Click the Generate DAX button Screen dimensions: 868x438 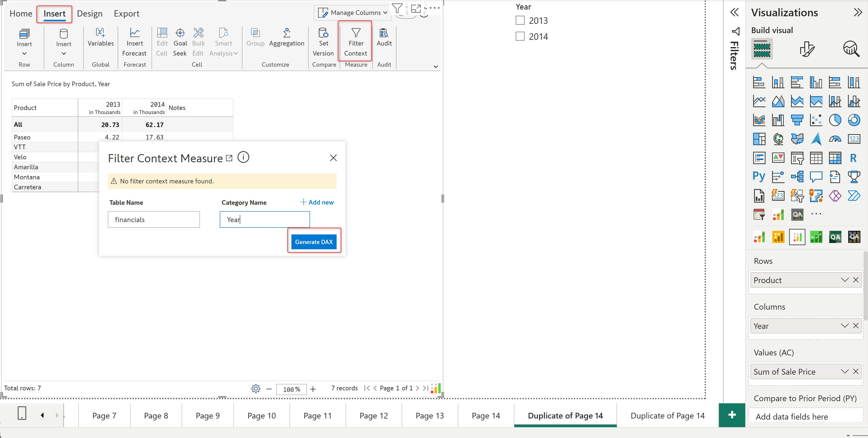tap(314, 242)
